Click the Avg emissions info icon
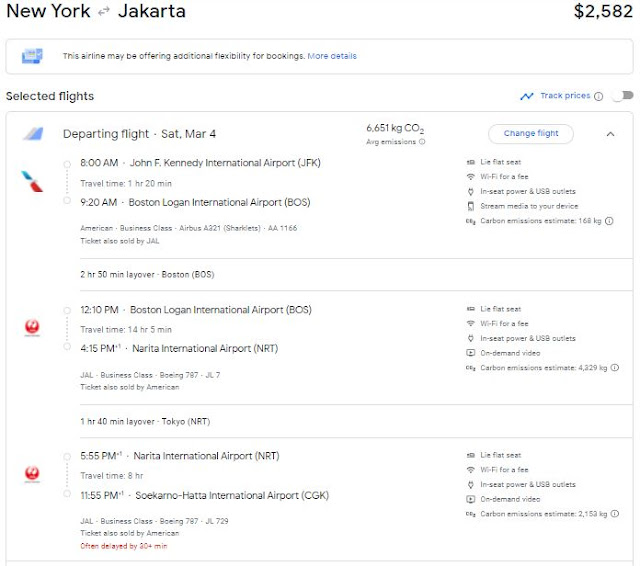Screen dimensions: 640x566 [x=421, y=142]
